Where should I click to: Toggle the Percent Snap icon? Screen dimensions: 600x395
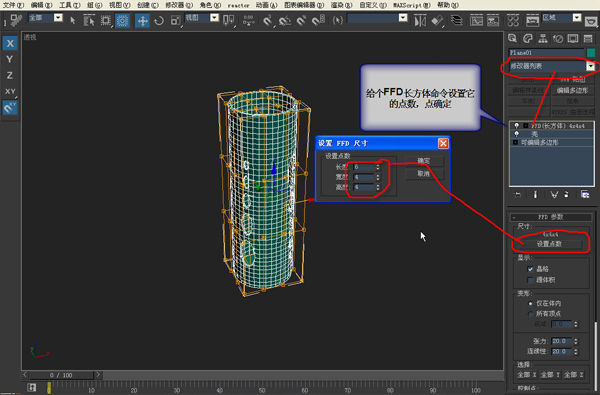(302, 20)
